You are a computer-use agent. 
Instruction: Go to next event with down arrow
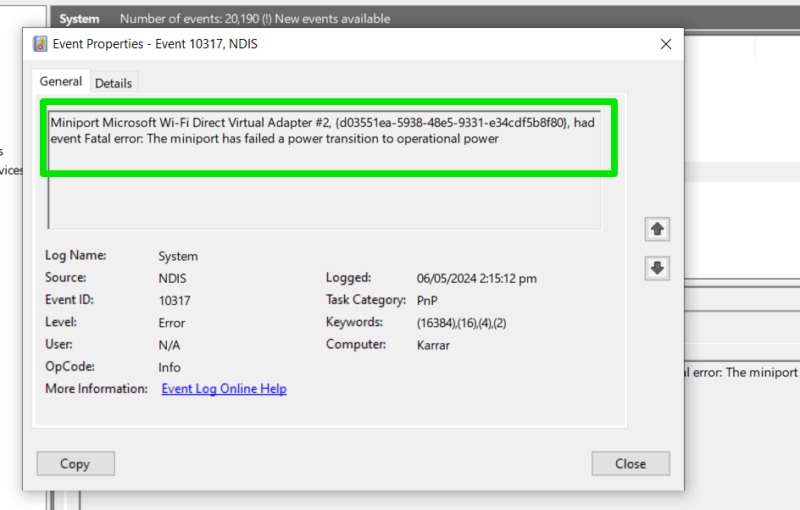656,268
